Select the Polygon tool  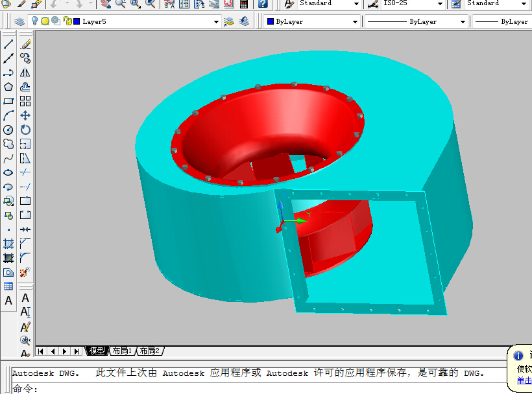8,87
